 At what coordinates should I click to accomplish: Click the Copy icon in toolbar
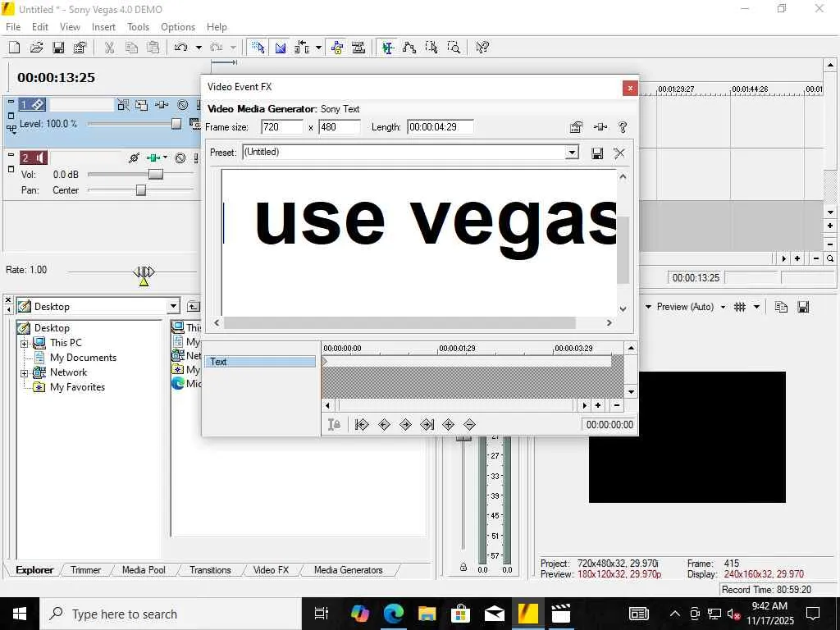131,47
